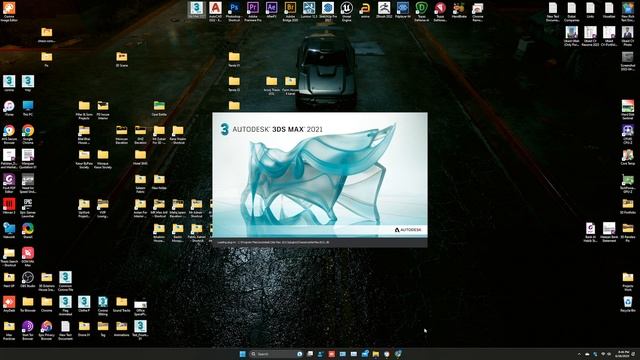Select the Foxit PDF Editor icon
The width and height of the screenshot is (640, 360).
(9, 183)
